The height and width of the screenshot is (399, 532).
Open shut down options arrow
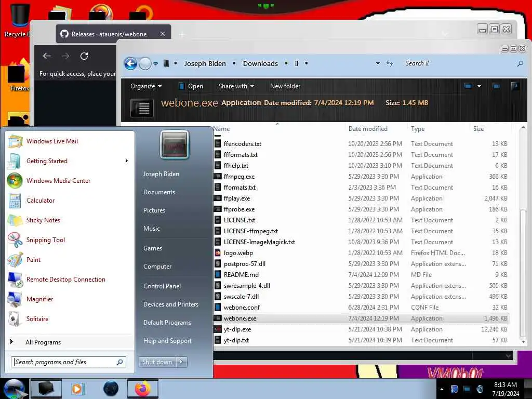[x=181, y=362]
